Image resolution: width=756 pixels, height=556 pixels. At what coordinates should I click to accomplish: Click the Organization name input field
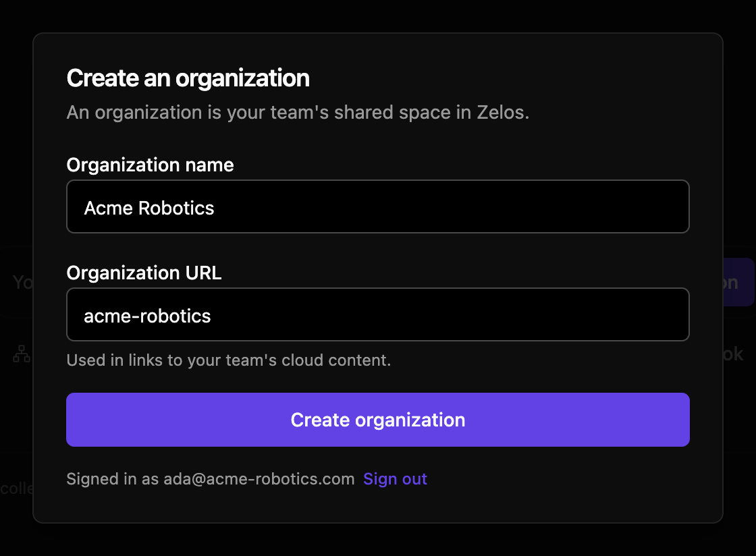click(x=377, y=206)
